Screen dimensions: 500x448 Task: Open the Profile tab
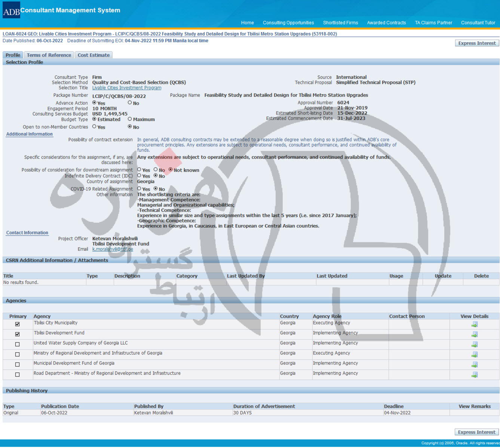click(13, 55)
